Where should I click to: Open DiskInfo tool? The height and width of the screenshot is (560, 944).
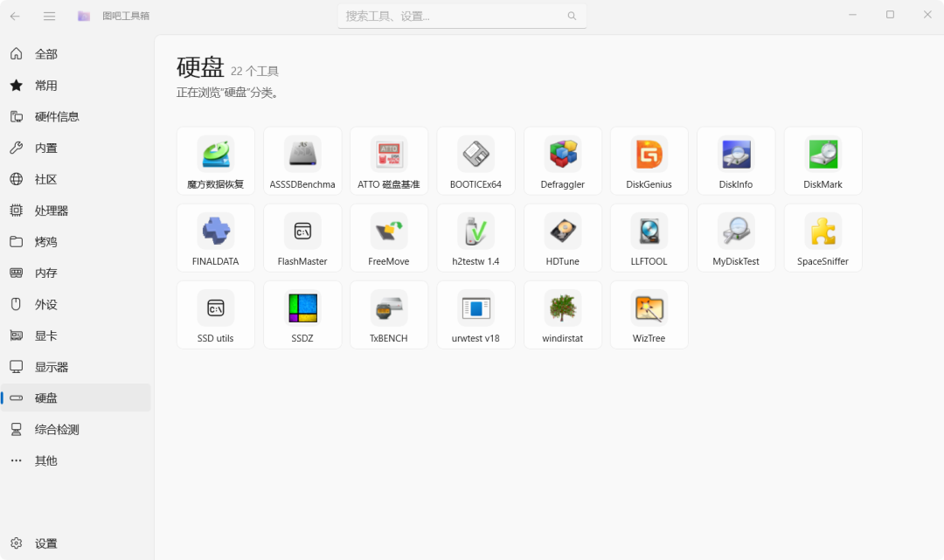736,161
